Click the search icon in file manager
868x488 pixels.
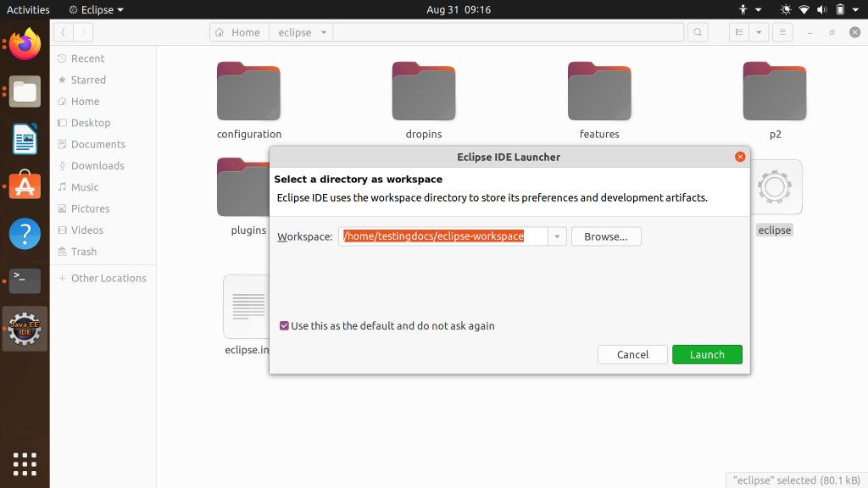click(697, 32)
